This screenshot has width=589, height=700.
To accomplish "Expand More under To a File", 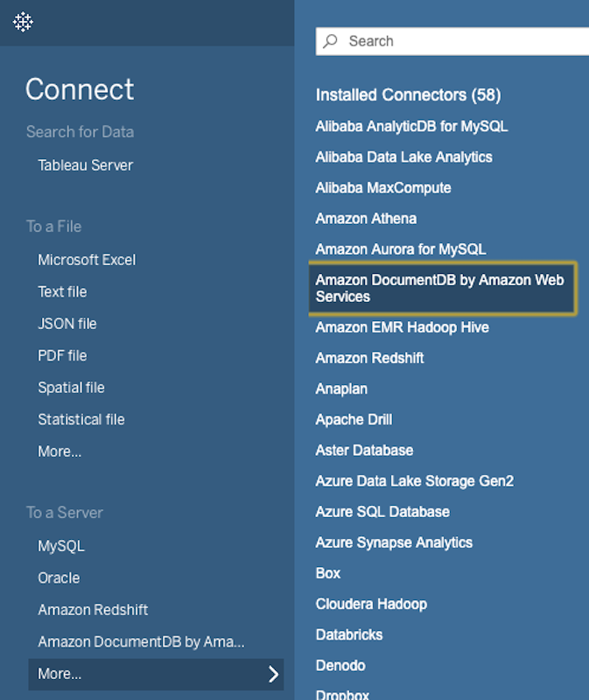I will click(x=59, y=451).
